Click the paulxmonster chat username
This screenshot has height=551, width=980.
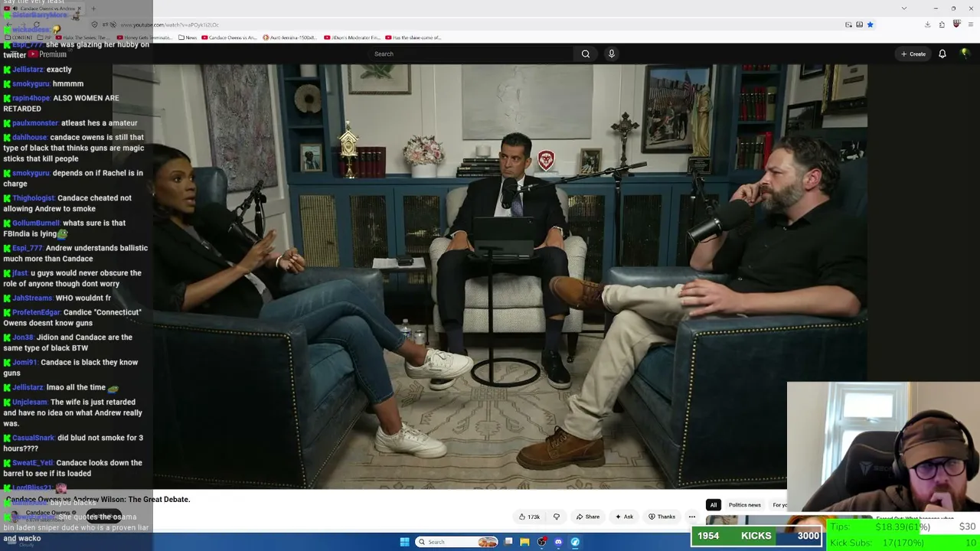pos(35,122)
